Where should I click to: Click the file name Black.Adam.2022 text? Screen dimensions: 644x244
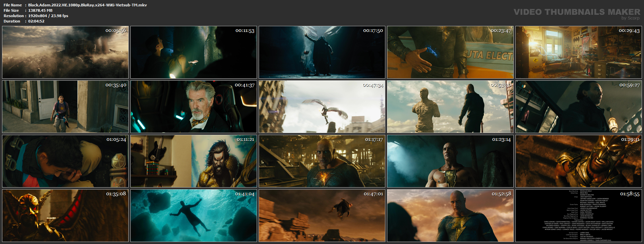(87, 5)
